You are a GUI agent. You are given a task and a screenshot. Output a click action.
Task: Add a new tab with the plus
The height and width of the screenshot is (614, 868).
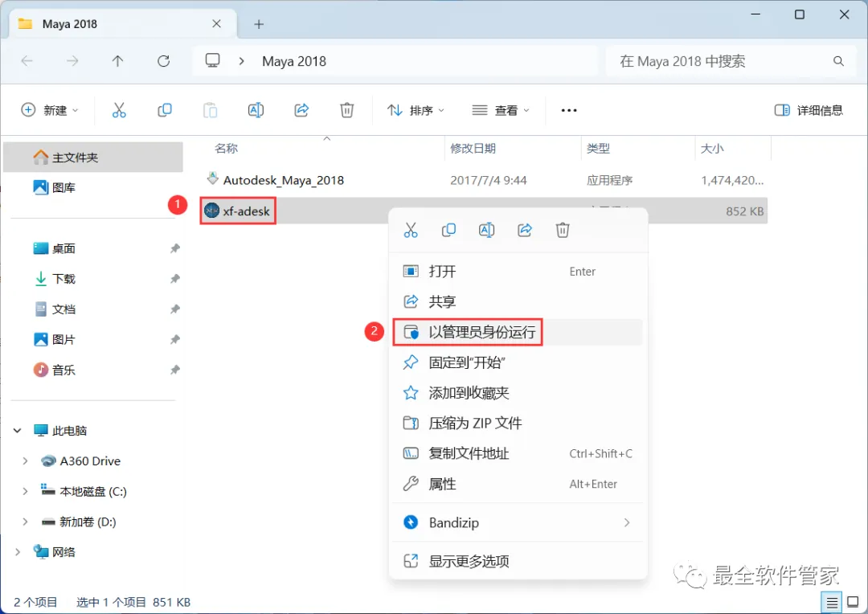(259, 24)
